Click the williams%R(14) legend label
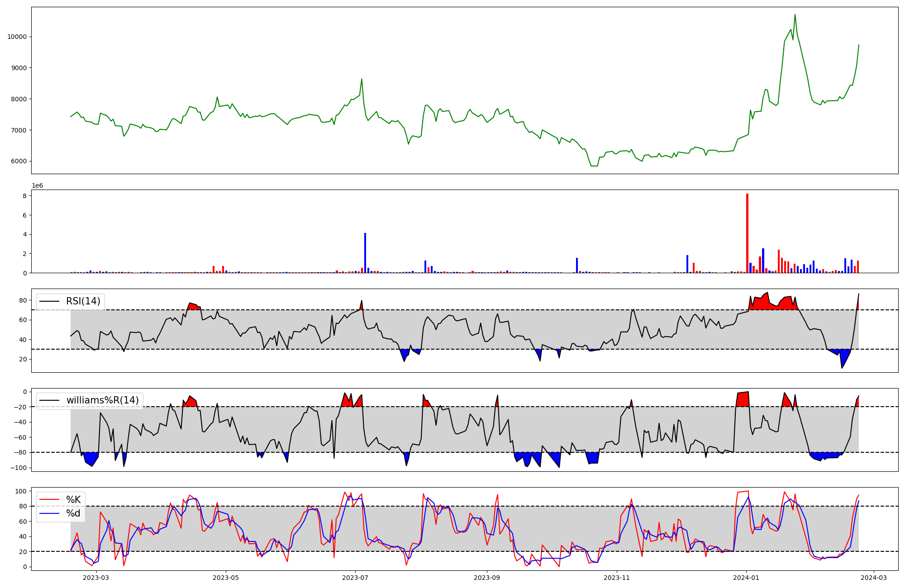The height and width of the screenshot is (588, 905). [102, 400]
